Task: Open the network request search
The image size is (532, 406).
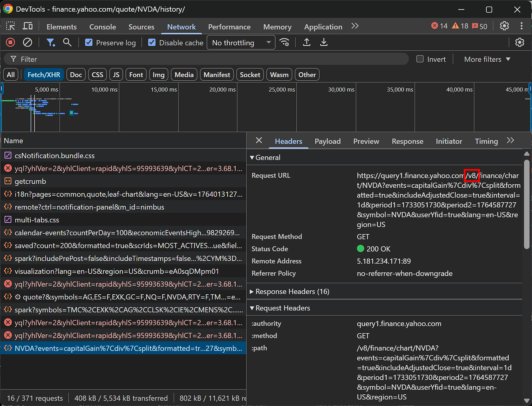Action: point(67,42)
